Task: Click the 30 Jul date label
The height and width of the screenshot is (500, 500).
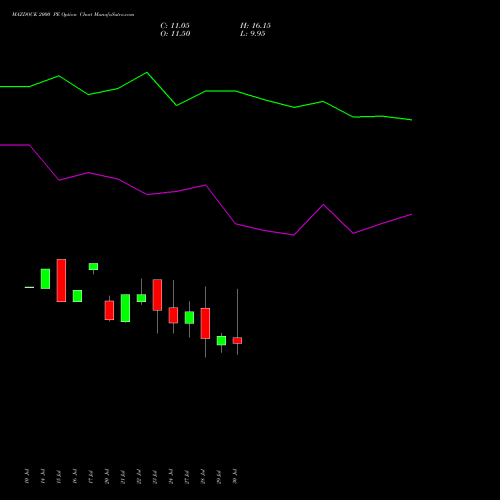Action: click(x=235, y=476)
